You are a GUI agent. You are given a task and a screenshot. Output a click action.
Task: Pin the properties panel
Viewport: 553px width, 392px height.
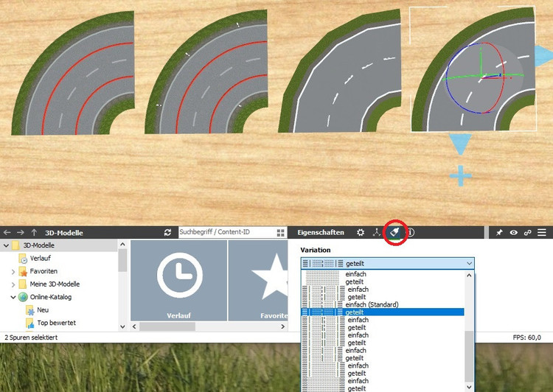(499, 233)
